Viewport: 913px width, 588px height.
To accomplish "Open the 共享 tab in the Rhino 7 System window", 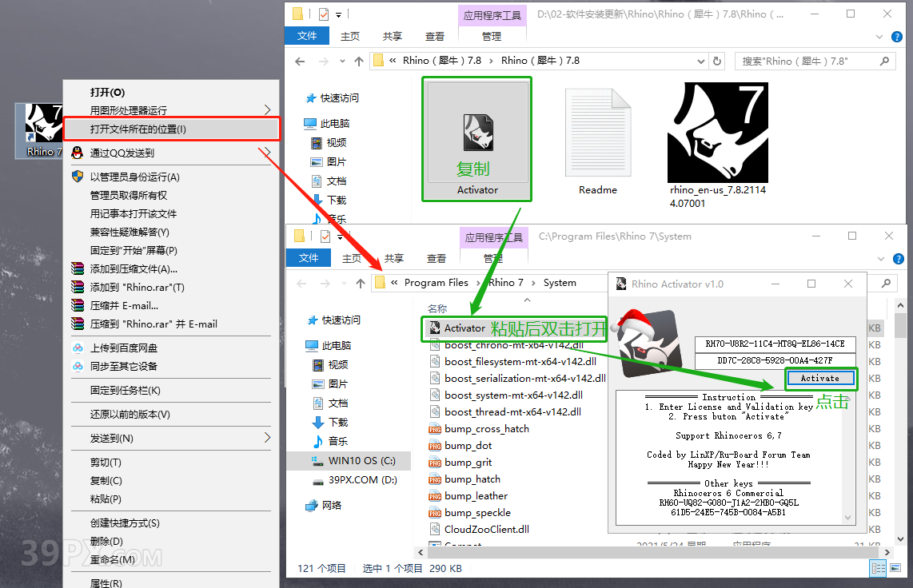I will click(393, 258).
